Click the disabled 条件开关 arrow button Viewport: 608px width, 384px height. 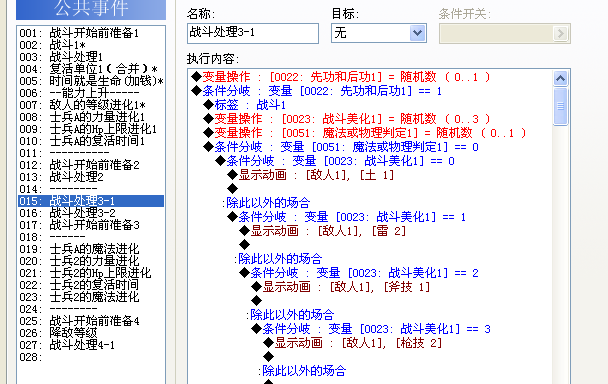click(560, 33)
